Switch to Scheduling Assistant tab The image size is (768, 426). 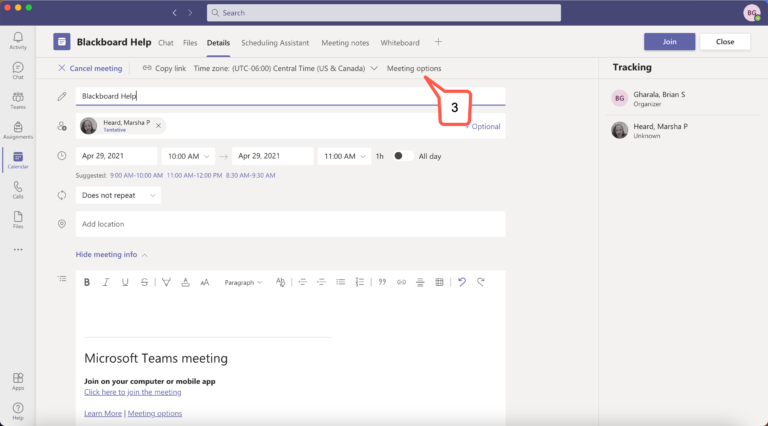click(x=276, y=43)
